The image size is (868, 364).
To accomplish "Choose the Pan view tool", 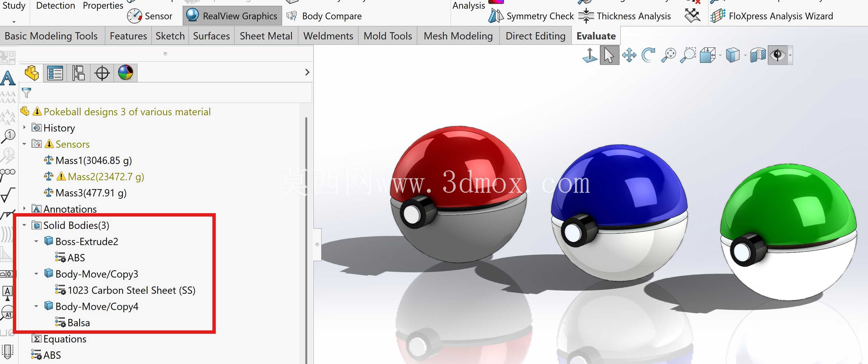I will click(629, 55).
